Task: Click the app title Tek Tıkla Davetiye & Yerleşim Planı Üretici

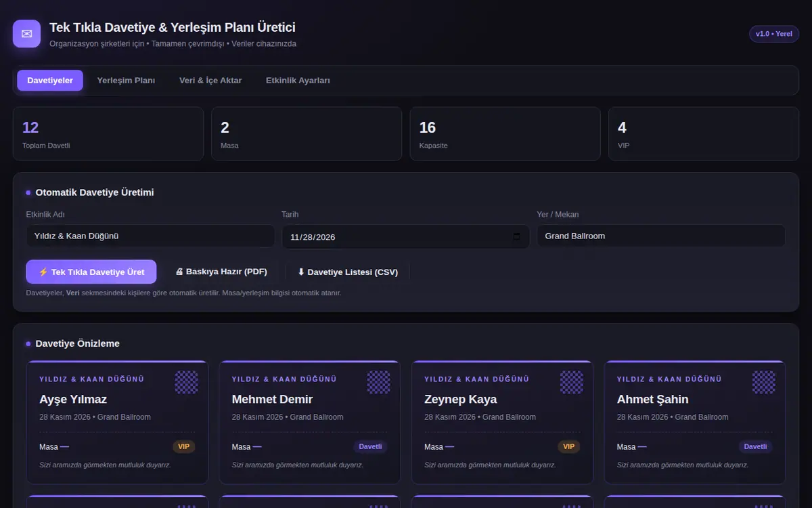Action: (173, 28)
